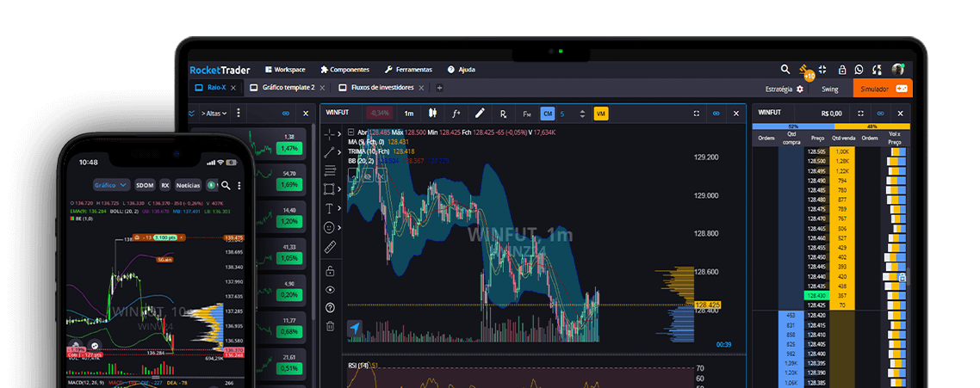
Task: Open WhatsApp support icon
Action: (859, 70)
